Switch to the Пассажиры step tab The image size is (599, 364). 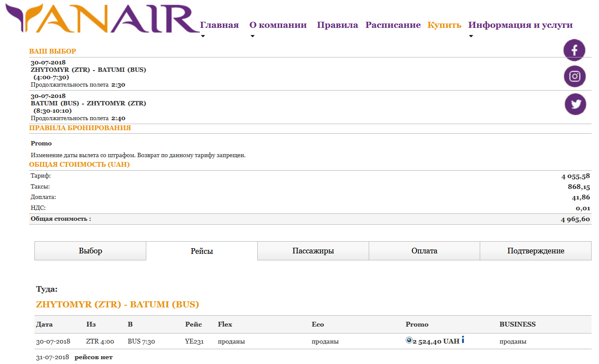click(x=313, y=251)
